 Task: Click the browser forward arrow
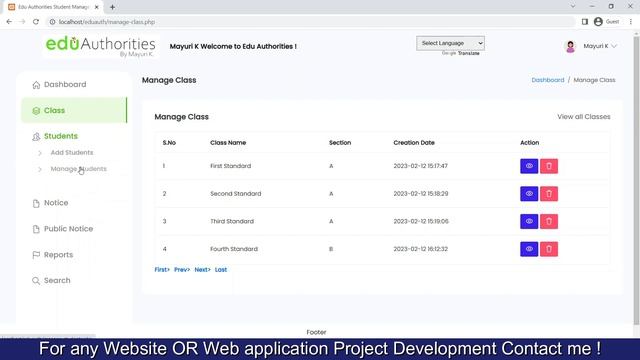[22, 22]
